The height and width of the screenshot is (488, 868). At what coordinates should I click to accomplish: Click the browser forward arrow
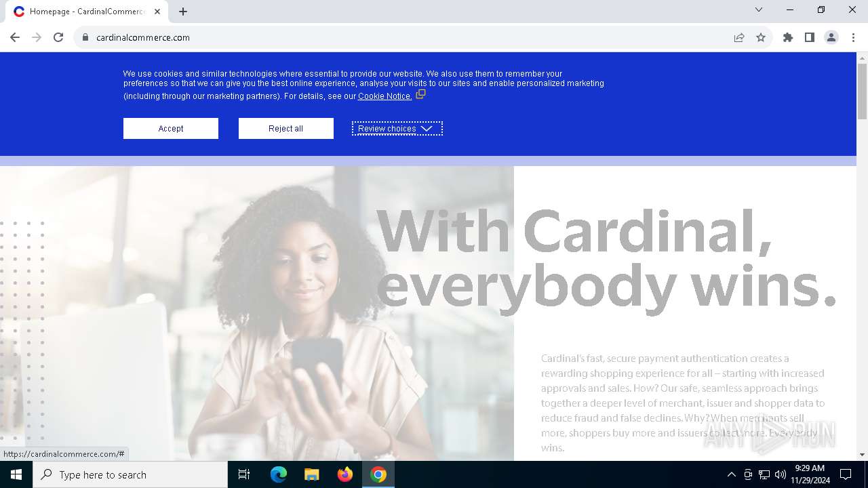tap(37, 37)
